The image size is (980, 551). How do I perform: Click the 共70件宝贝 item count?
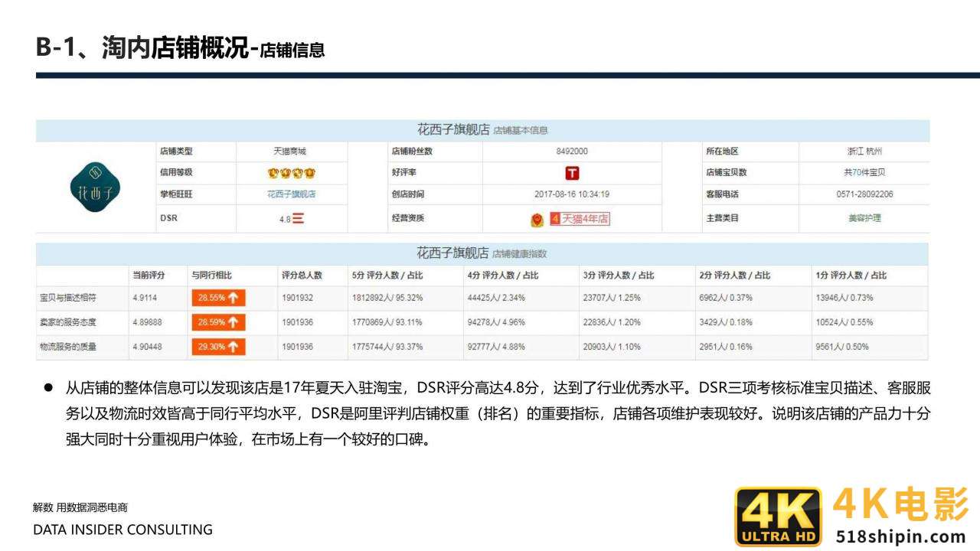tap(864, 173)
